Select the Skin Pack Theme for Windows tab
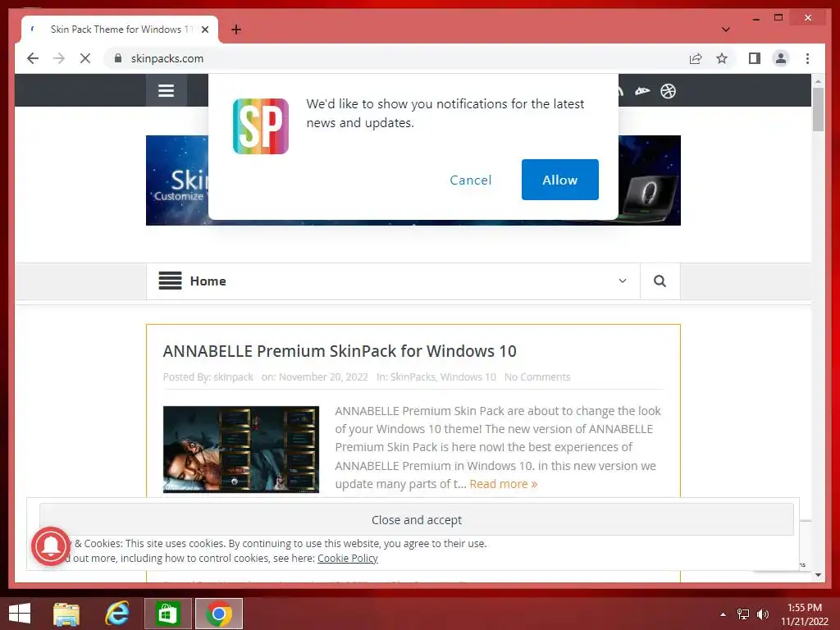Viewport: 840px width, 630px height. pyautogui.click(x=120, y=30)
